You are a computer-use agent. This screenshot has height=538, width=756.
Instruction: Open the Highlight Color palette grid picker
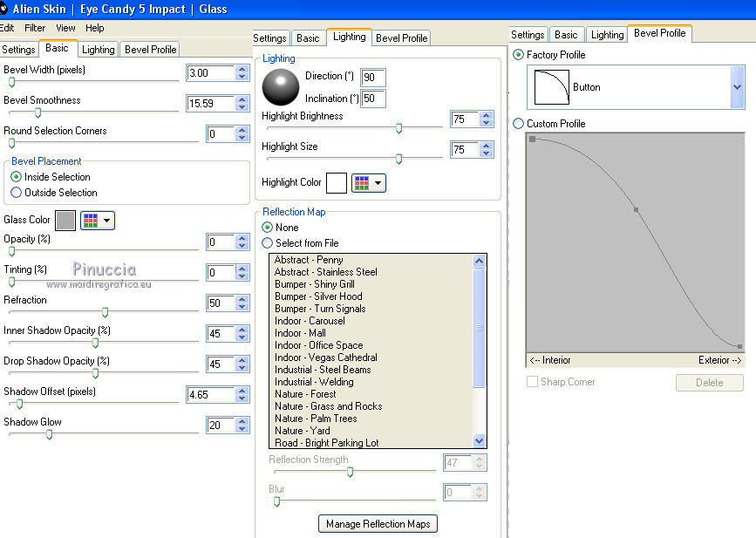(368, 183)
